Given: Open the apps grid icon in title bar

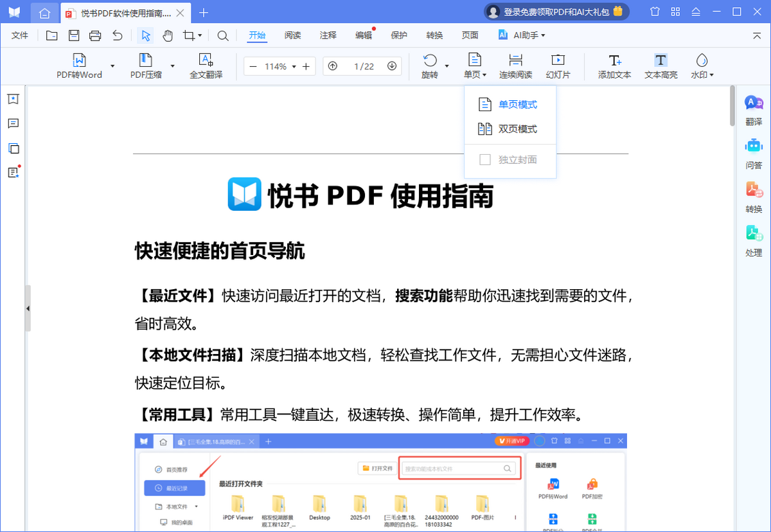Looking at the screenshot, I should coord(675,12).
